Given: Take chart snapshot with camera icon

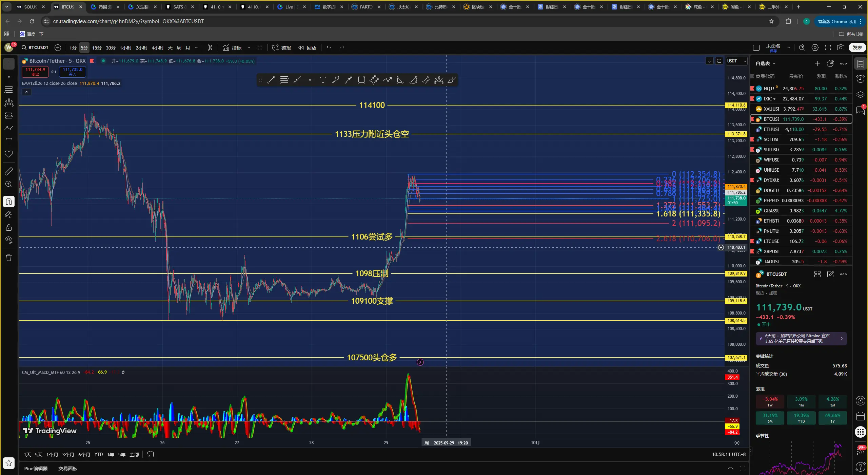Looking at the screenshot, I should point(841,48).
